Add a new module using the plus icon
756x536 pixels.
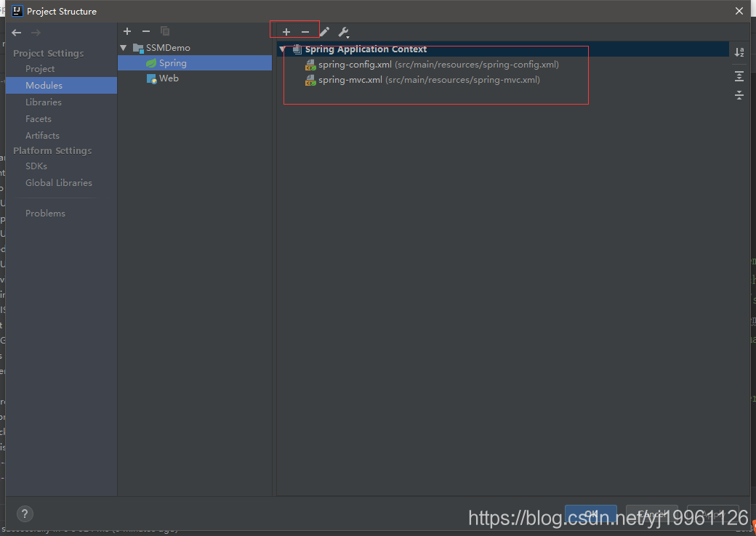pyautogui.click(x=127, y=31)
